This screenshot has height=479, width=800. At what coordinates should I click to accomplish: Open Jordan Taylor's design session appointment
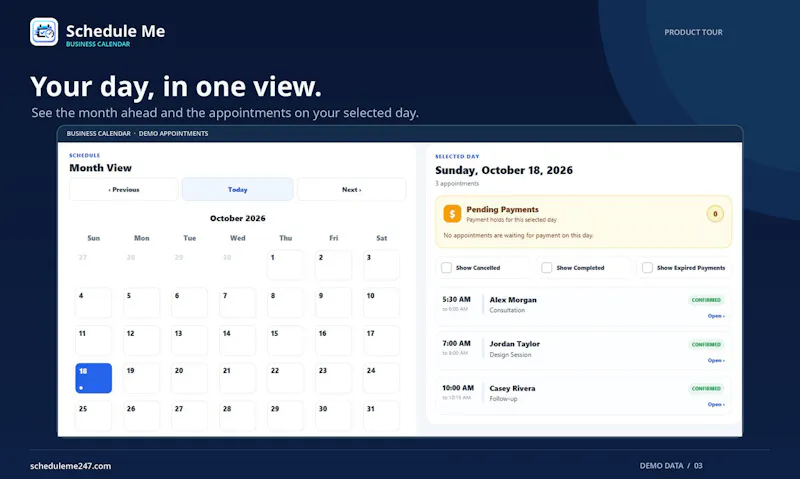coord(716,360)
